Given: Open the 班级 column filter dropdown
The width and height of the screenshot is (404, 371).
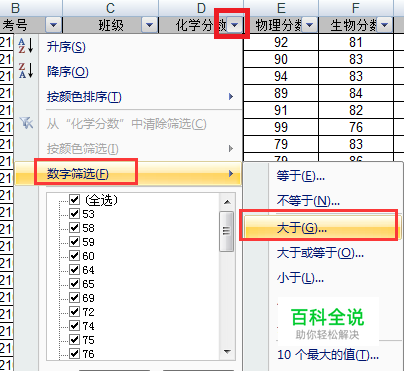Looking at the screenshot, I should pos(149,25).
